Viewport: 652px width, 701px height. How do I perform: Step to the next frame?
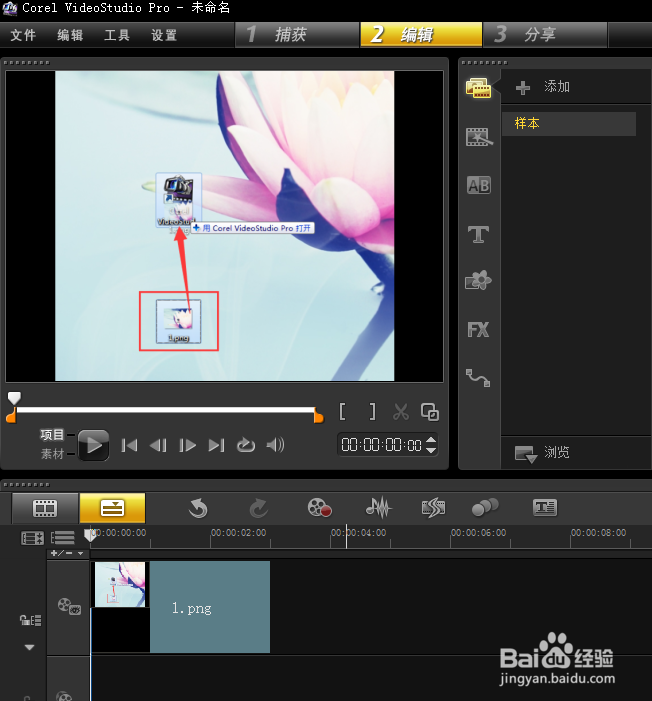(187, 445)
